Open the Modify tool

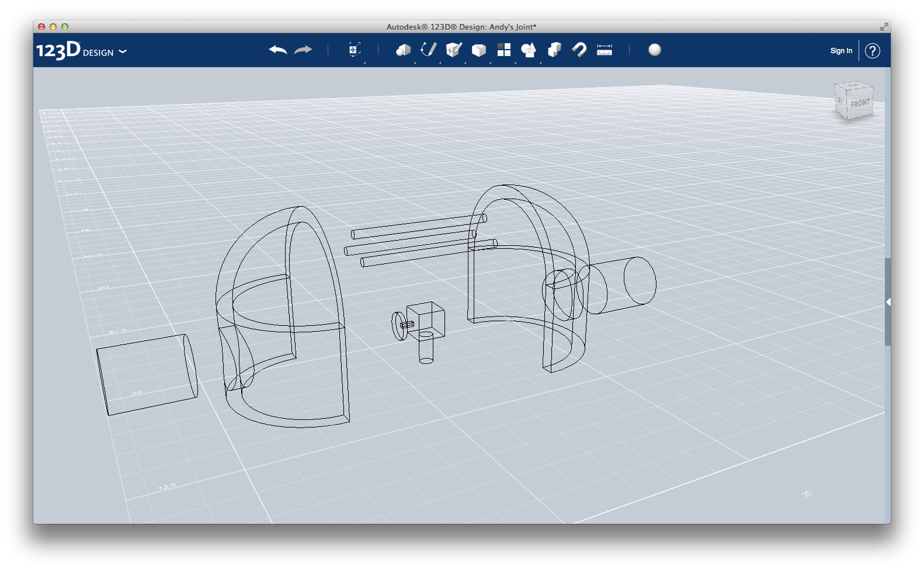coord(479,50)
